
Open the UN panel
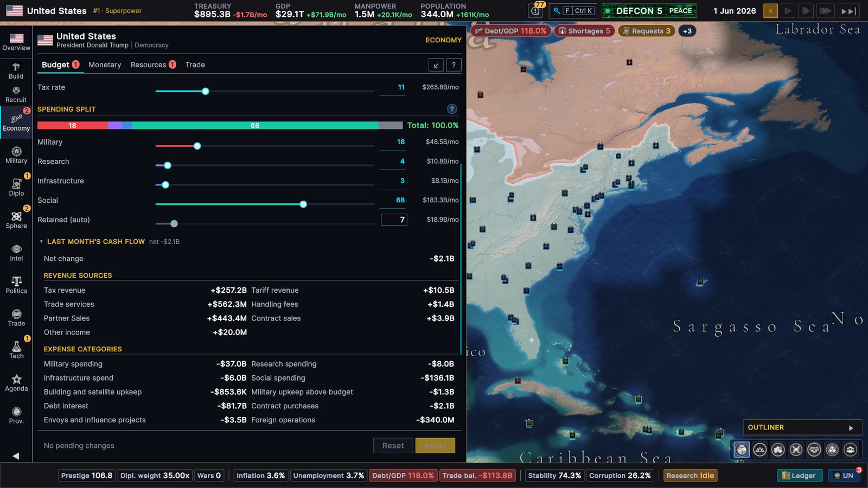[x=844, y=476]
